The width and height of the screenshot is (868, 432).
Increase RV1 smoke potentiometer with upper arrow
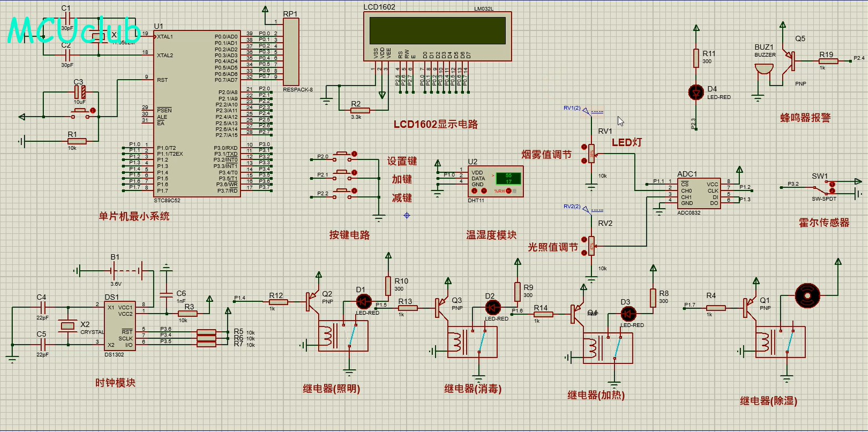click(x=583, y=147)
